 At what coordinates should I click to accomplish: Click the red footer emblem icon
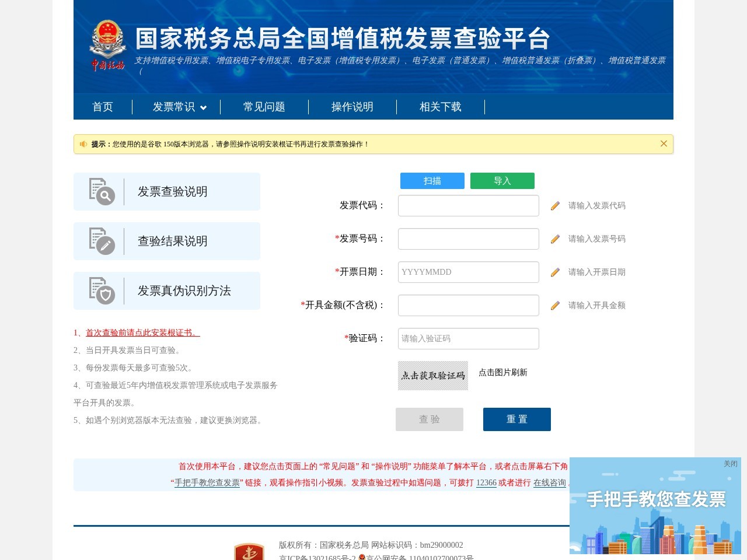[x=249, y=551]
